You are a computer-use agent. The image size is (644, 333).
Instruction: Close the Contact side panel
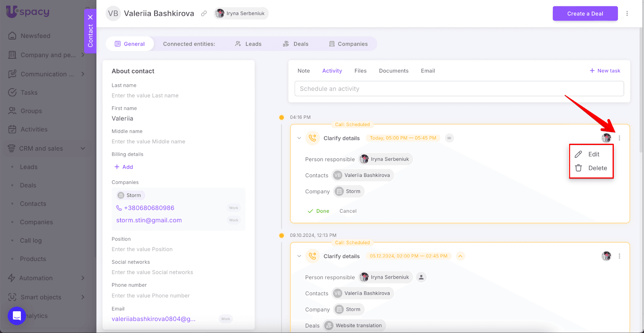(90, 17)
